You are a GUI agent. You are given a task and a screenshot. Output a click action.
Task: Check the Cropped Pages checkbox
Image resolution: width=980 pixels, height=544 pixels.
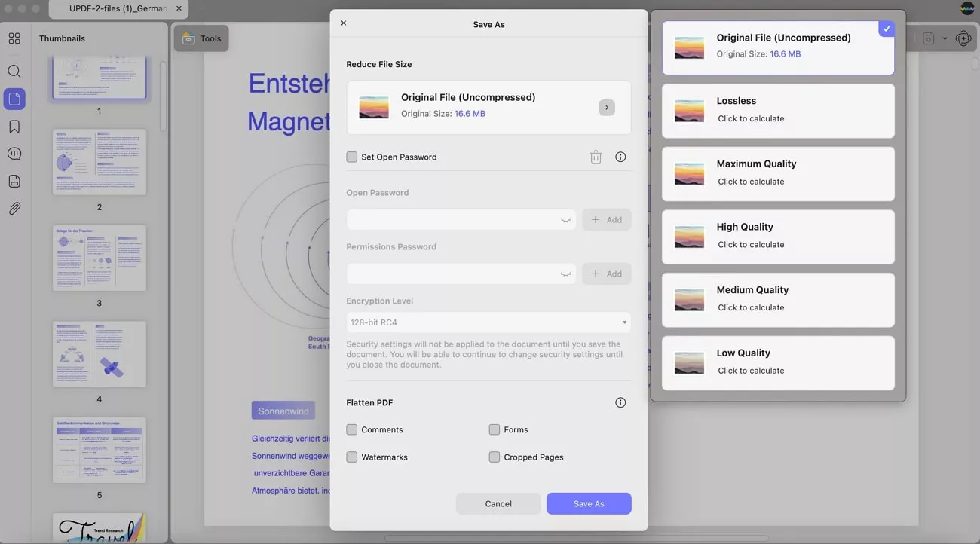[x=495, y=457]
